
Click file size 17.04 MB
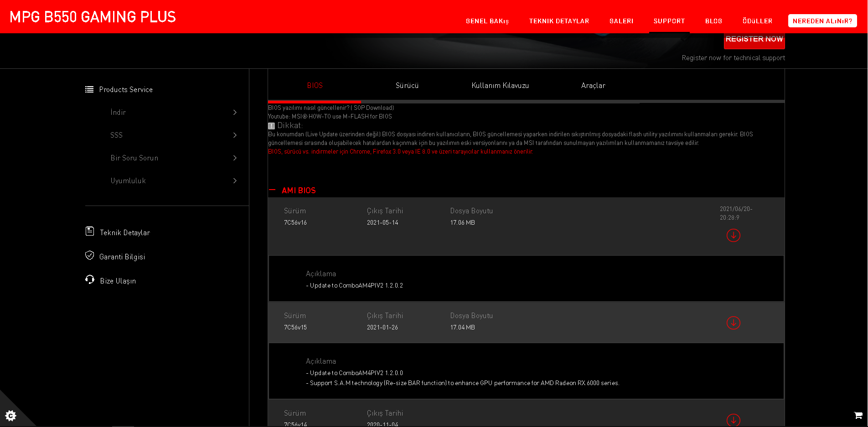(463, 328)
